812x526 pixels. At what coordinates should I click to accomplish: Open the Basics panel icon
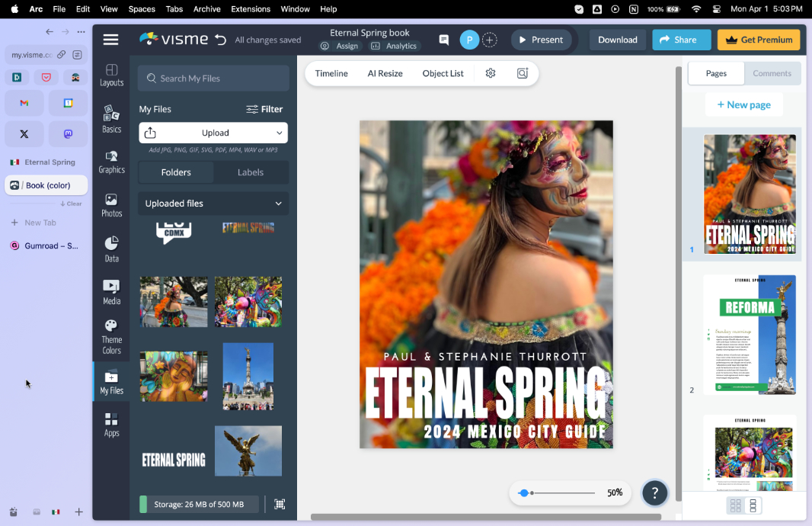click(111, 119)
